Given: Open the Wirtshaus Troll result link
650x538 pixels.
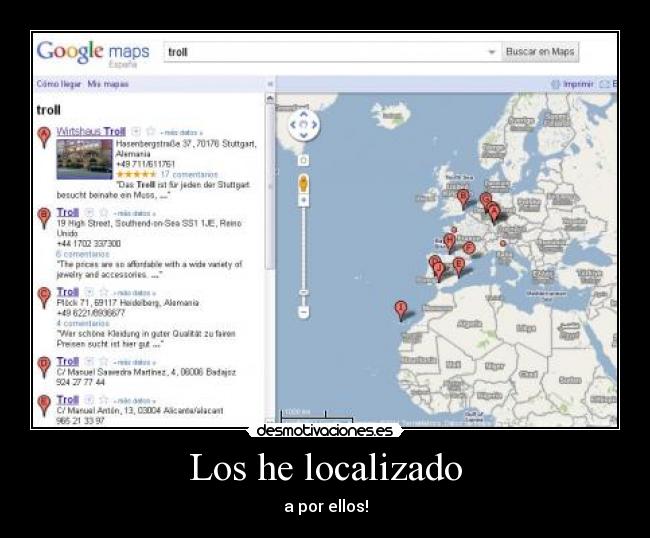Looking at the screenshot, I should (91, 131).
